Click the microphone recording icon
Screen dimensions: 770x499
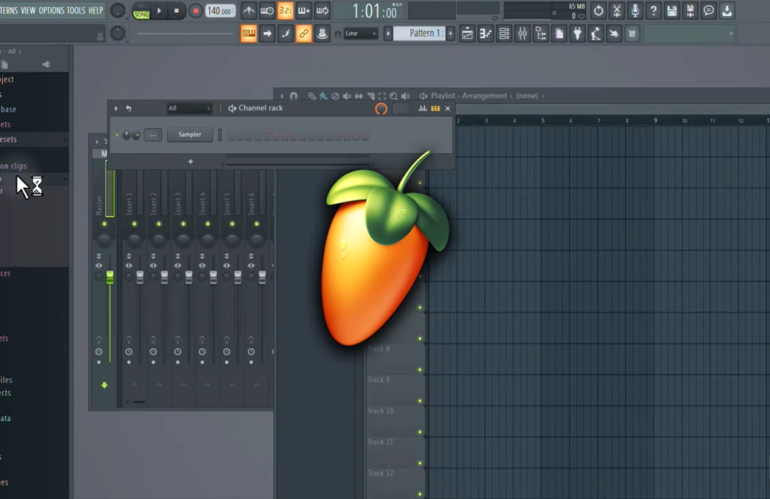coord(635,10)
